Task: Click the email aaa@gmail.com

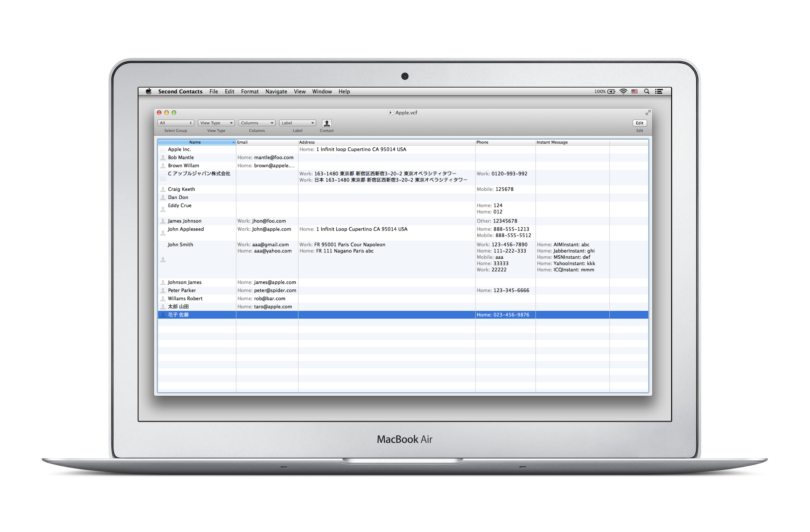Action: 270,244
